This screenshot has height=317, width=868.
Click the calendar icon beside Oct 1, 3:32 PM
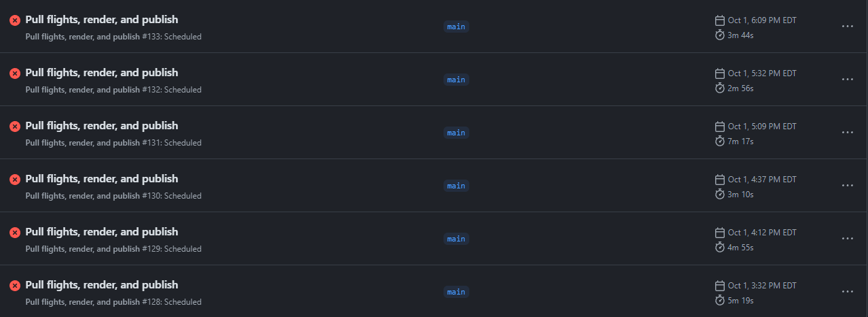720,286
